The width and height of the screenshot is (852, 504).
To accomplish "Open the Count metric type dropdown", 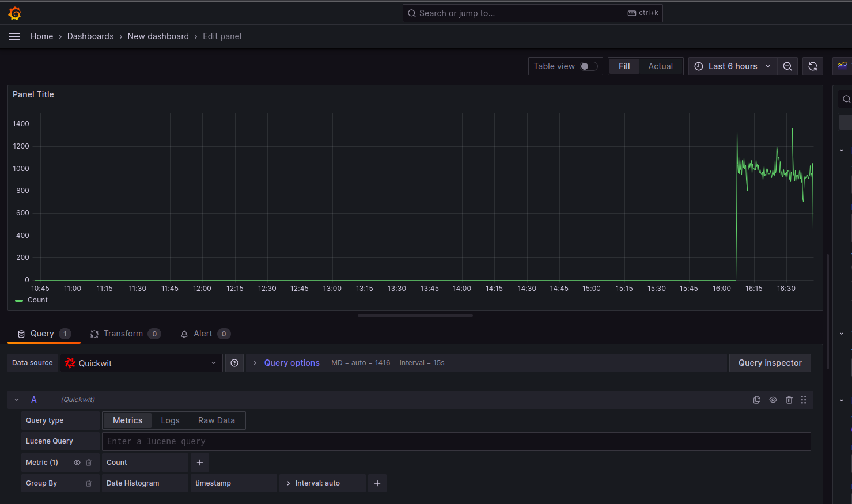I will 145,463.
